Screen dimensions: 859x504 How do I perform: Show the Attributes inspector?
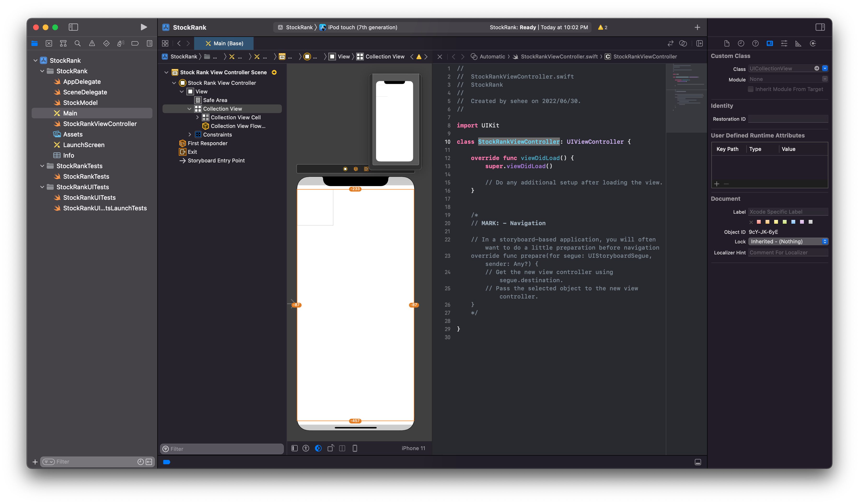pyautogui.click(x=784, y=43)
